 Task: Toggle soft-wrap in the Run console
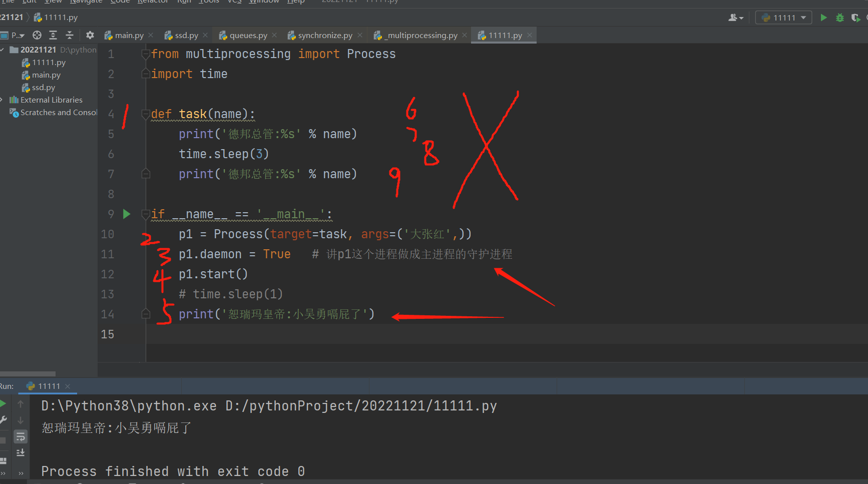tap(21, 436)
